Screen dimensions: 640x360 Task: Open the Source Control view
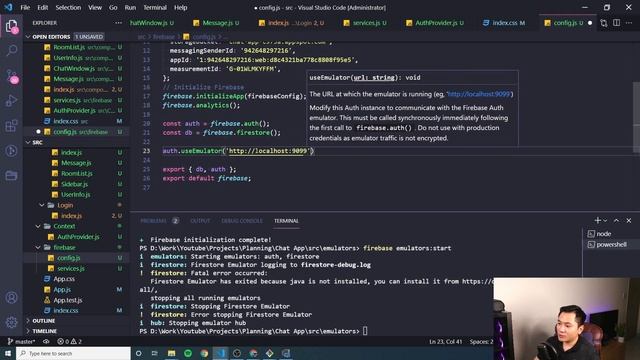click(11, 76)
